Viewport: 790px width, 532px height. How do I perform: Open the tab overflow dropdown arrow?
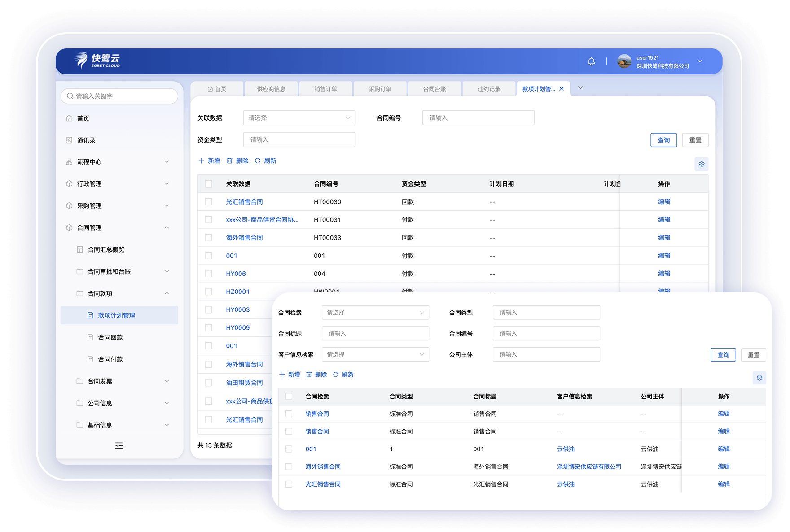[x=580, y=88]
